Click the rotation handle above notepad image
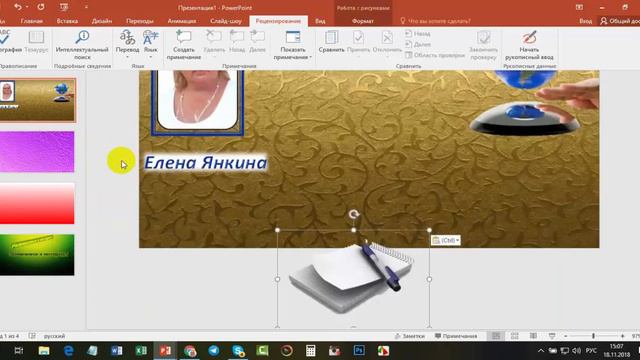 [x=353, y=214]
